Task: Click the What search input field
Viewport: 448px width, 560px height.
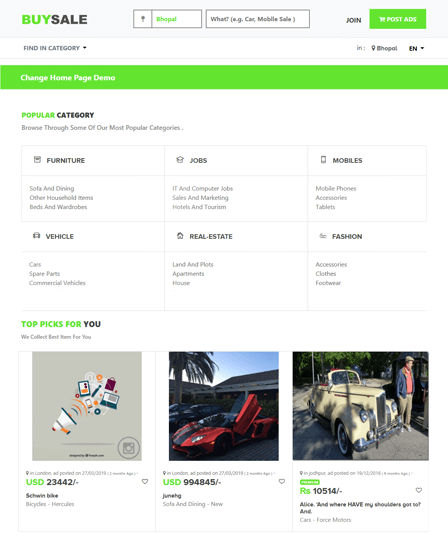Action: [258, 19]
